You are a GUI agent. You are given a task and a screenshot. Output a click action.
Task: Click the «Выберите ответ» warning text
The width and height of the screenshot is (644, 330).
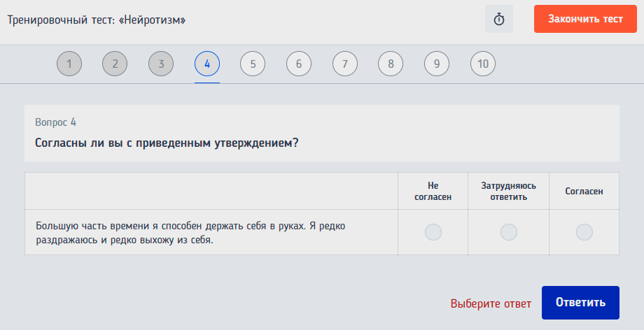(x=491, y=303)
